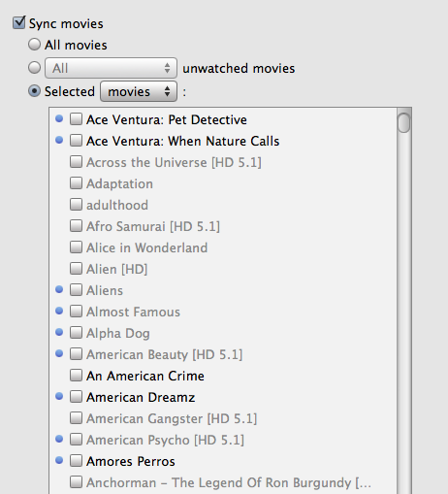Check the Anchorman Legend Of Ron Burgundy box

point(76,482)
